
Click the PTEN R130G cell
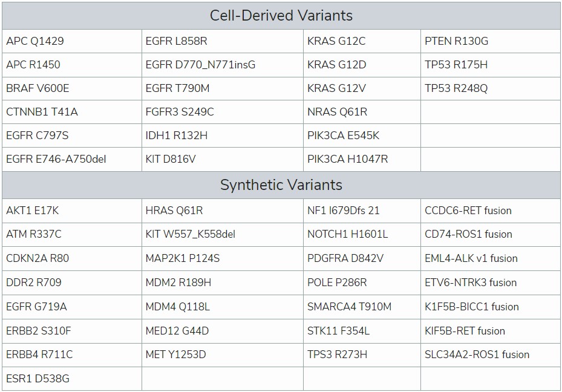click(x=491, y=41)
